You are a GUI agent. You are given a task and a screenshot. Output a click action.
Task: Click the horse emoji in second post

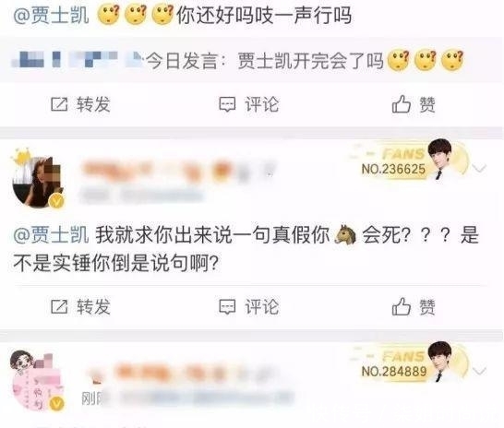click(x=345, y=234)
